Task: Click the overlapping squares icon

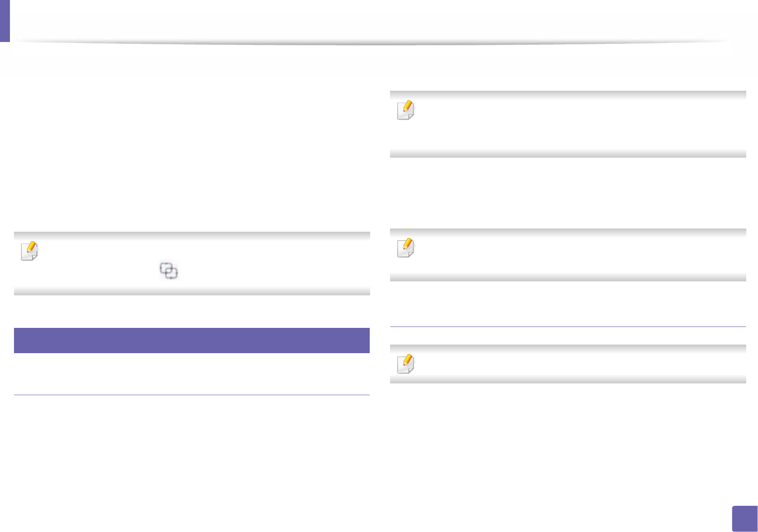Action: click(x=169, y=271)
